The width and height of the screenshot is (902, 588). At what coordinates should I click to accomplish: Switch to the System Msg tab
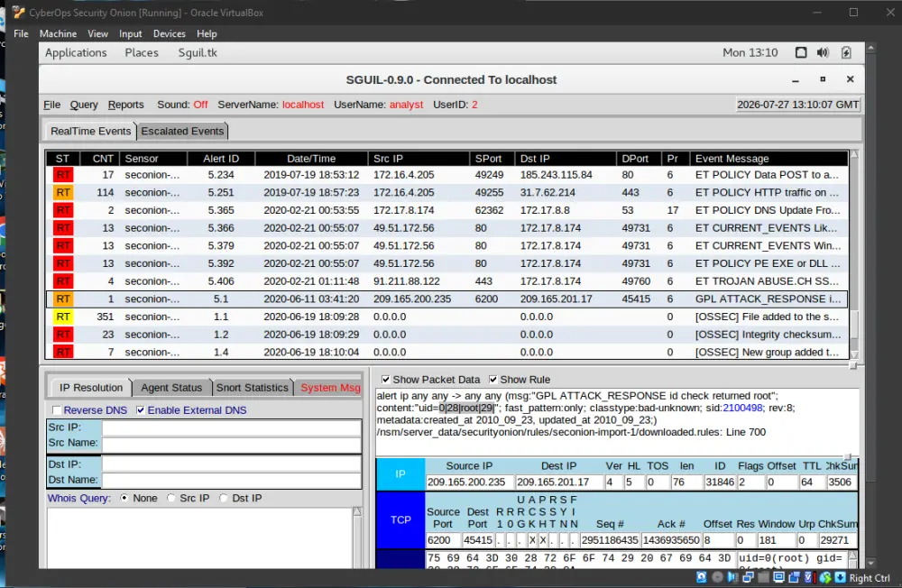coord(330,388)
